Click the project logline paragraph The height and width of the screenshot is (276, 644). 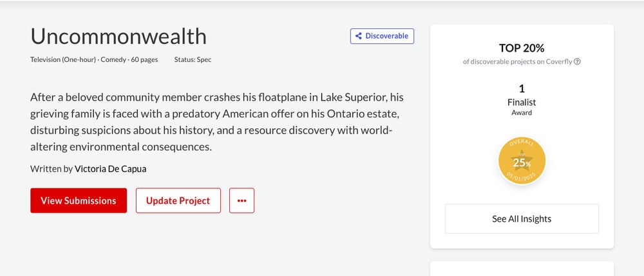(217, 122)
